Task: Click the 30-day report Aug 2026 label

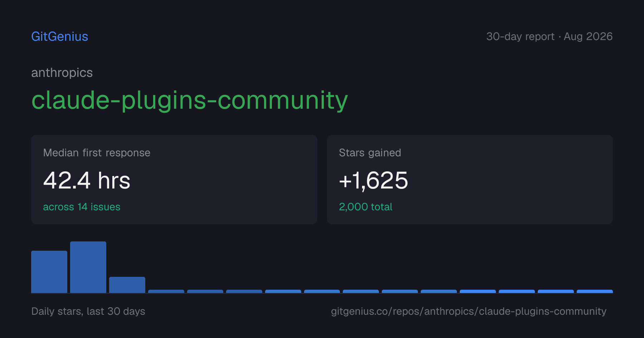Action: [549, 36]
